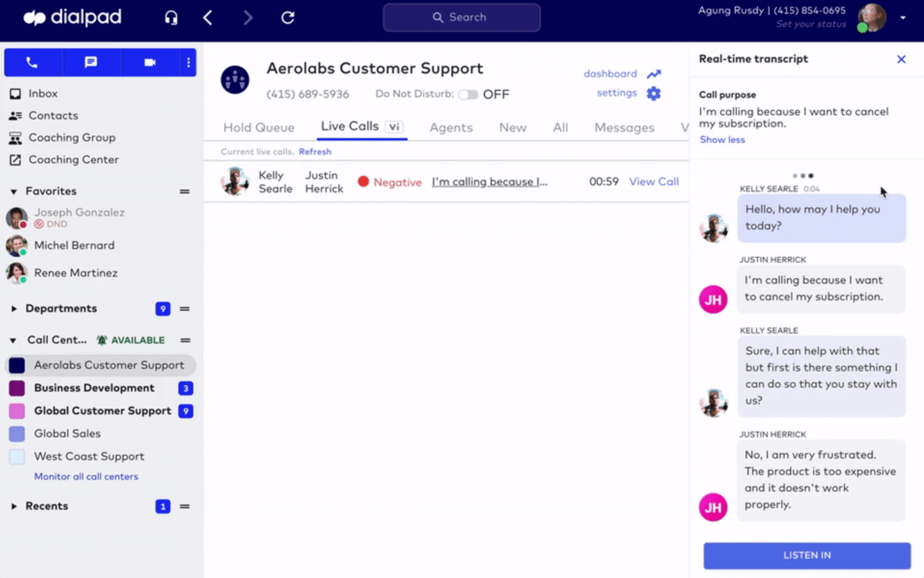Start a video meeting with the camera icon
The width and height of the screenshot is (924, 578).
pos(150,62)
